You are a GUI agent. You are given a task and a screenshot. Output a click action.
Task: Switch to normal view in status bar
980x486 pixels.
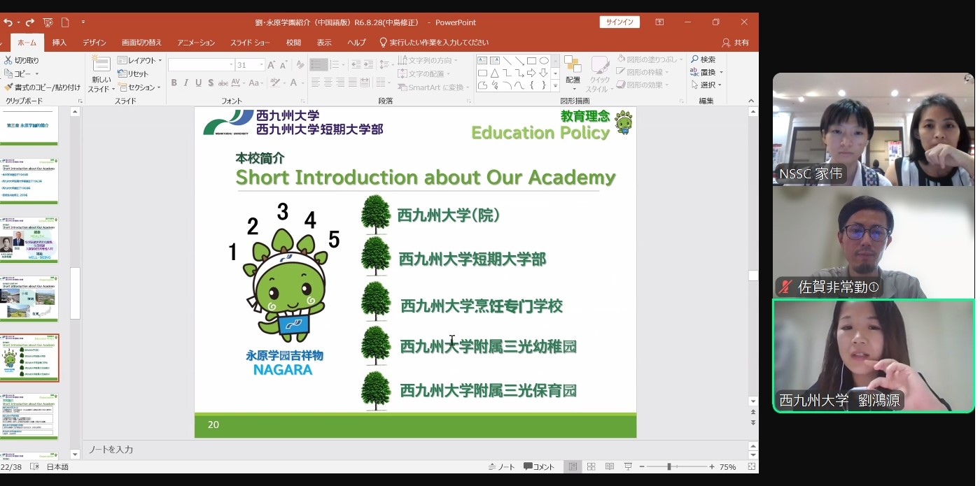(573, 467)
